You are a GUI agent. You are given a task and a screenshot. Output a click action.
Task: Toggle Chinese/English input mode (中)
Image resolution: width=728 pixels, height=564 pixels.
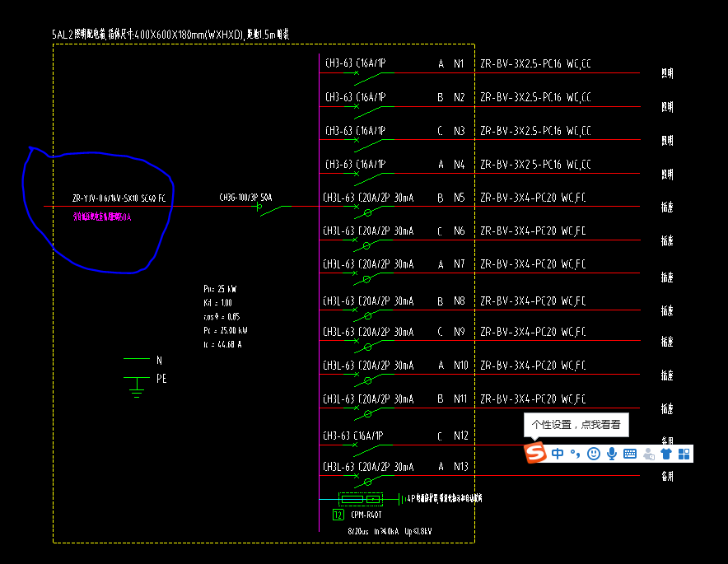click(558, 454)
